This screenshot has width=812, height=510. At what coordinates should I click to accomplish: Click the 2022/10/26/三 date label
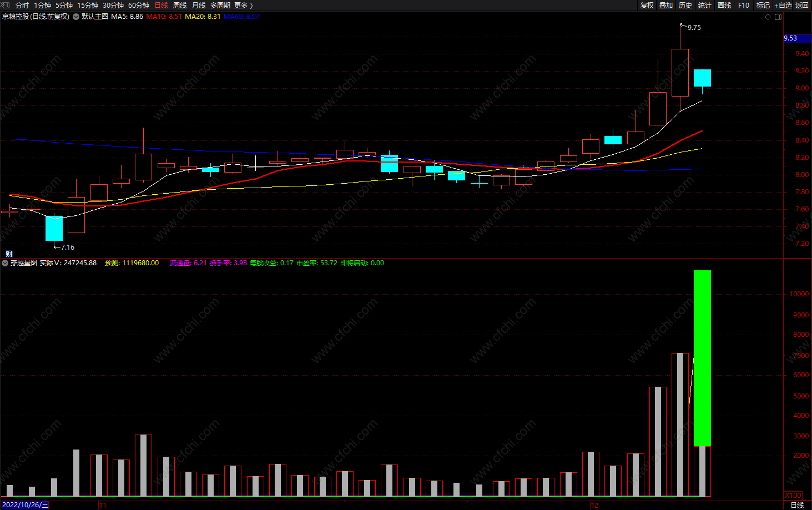tap(25, 505)
